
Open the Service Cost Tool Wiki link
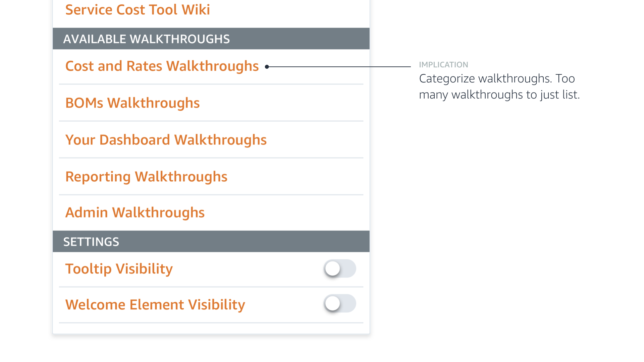(138, 10)
